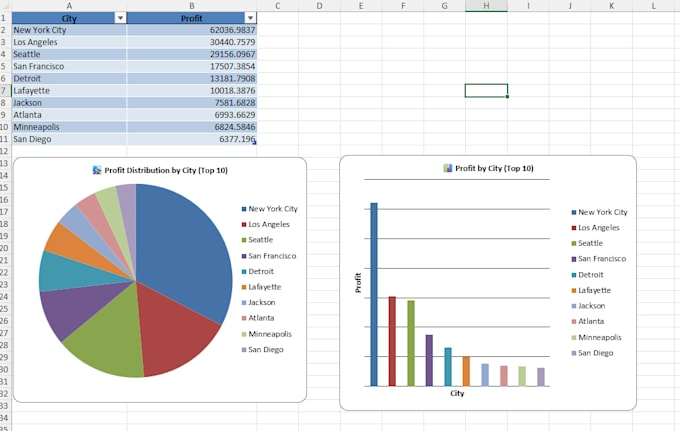This screenshot has height=431, width=680.
Task: Click the City header cell text
Action: [x=69, y=18]
